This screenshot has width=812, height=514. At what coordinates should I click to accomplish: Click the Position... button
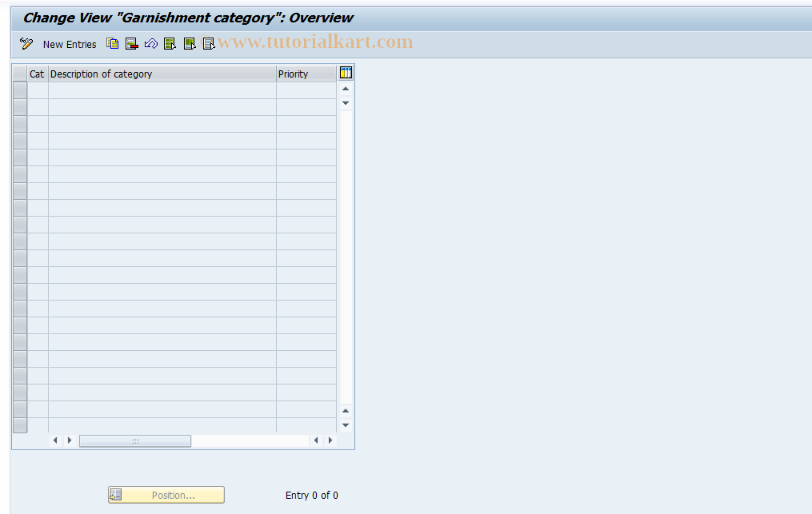tap(166, 495)
